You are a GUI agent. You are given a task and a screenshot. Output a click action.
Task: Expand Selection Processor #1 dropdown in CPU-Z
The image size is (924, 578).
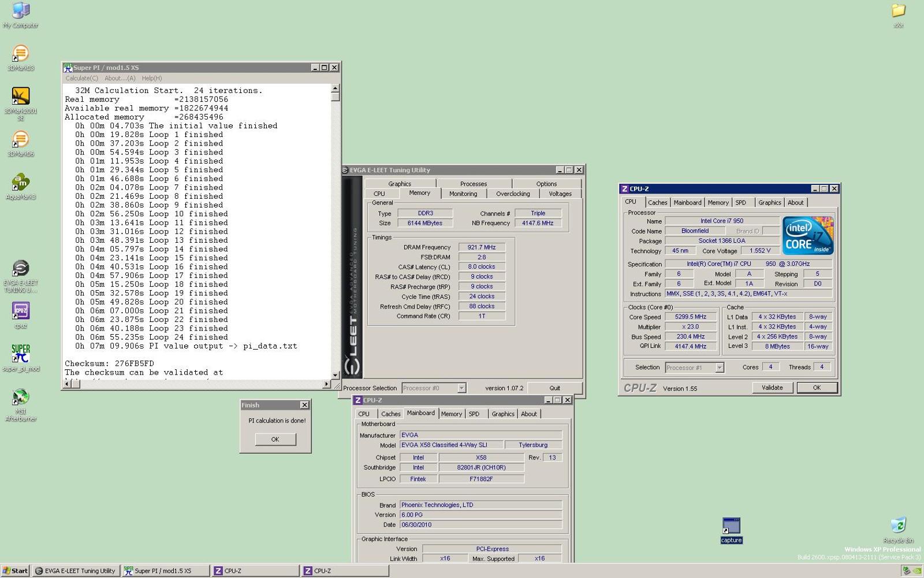tap(720, 368)
